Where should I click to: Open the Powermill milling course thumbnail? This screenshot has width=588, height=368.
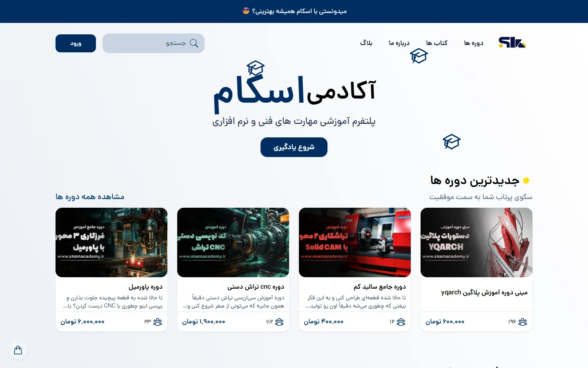pos(111,242)
